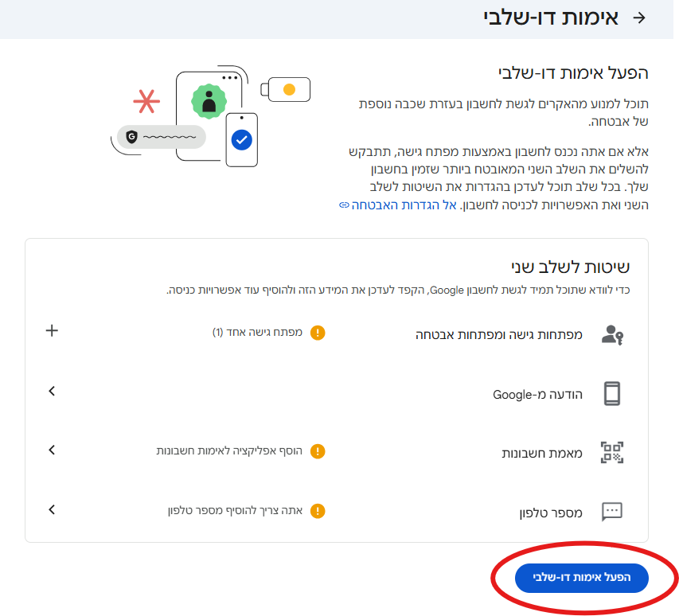Select the הודעה מ-Google label
This screenshot has width=679, height=616.
538,395
